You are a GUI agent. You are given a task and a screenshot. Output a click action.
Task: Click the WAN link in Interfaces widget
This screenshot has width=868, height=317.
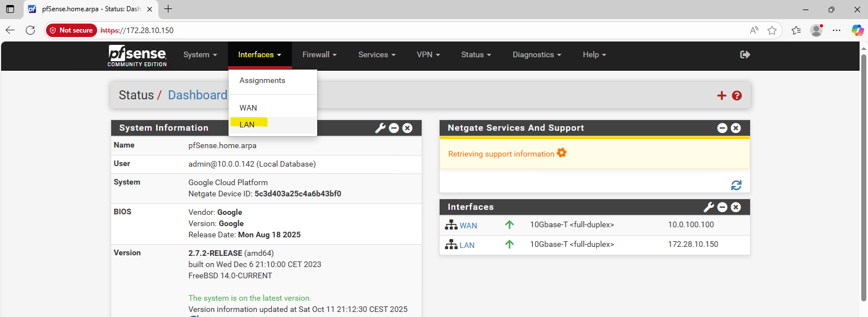468,226
